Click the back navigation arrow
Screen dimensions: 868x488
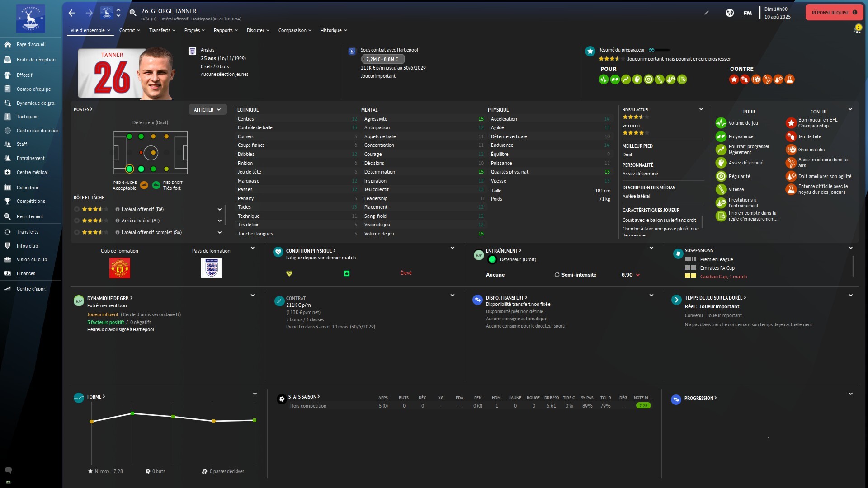coord(72,13)
